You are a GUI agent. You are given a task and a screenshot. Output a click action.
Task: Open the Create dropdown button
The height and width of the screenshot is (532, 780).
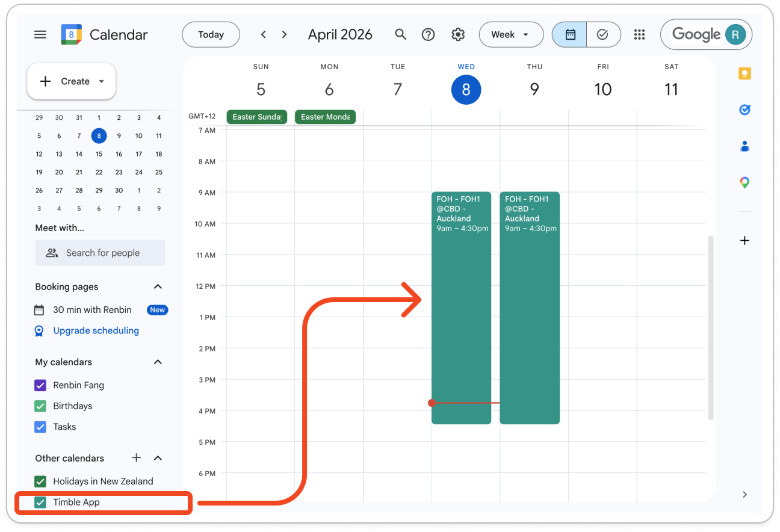(x=72, y=81)
